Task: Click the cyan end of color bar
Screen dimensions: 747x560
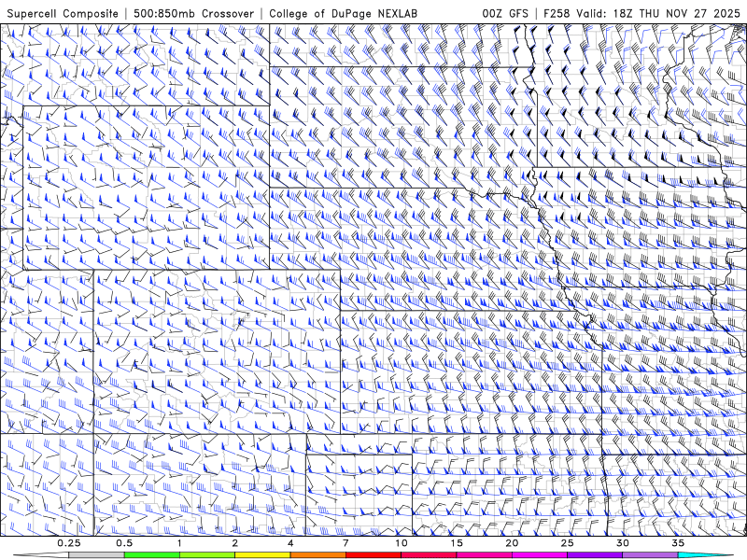Action: click(705, 555)
